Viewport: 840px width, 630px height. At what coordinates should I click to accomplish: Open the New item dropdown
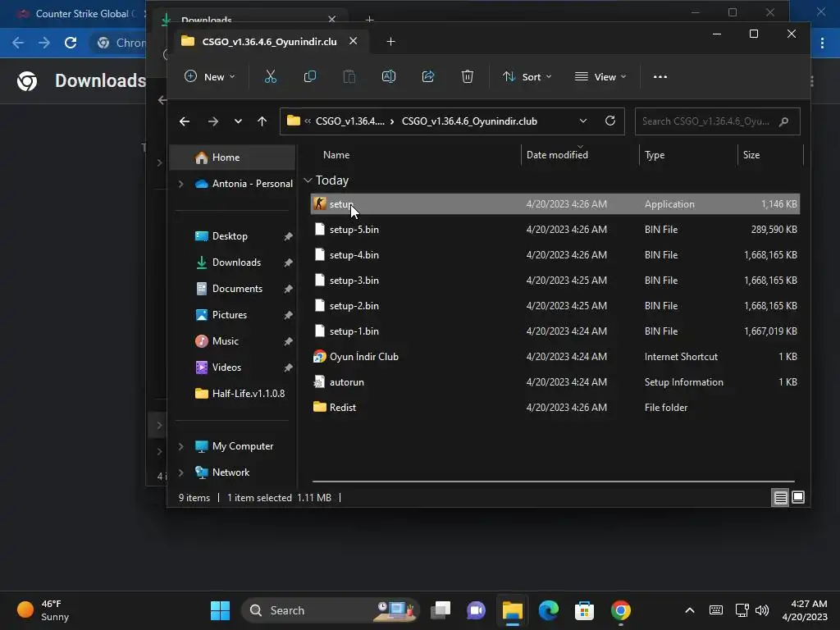[210, 76]
